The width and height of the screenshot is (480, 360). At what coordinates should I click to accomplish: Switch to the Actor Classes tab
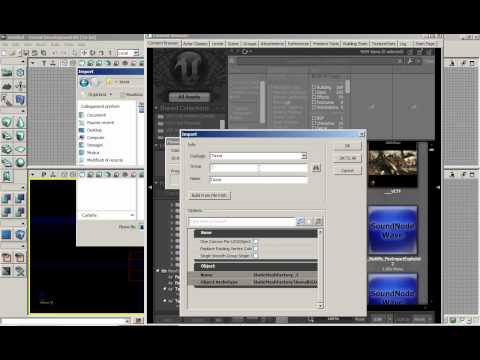click(195, 44)
